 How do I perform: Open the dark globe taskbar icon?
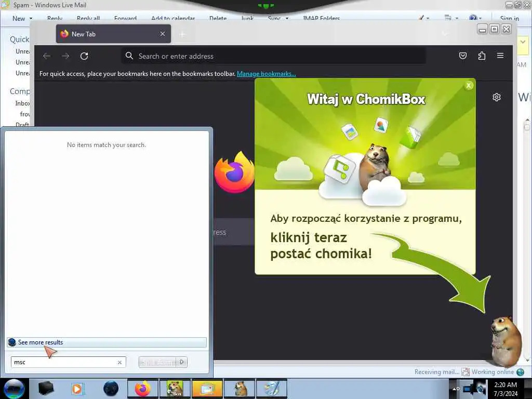(111, 389)
